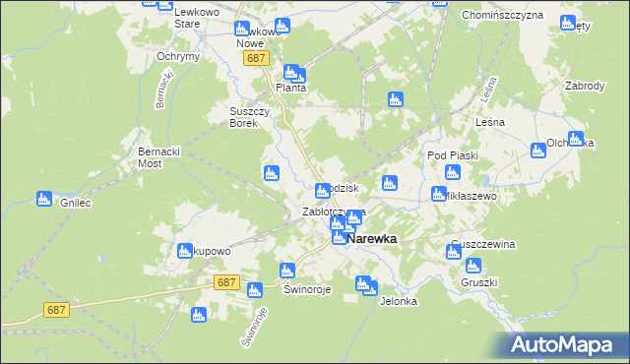Open the AutoMapa logo link

561,345
